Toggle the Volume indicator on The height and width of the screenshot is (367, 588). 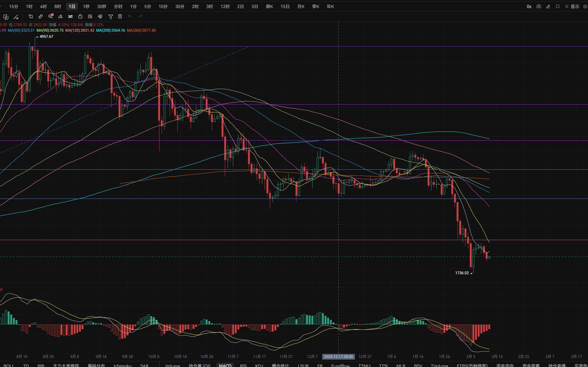tap(172, 365)
